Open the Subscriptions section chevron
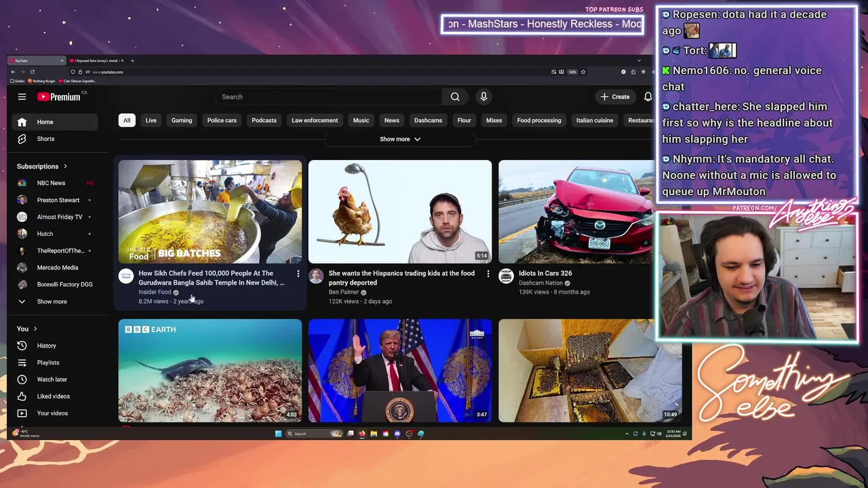The width and height of the screenshot is (868, 488). coord(66,166)
